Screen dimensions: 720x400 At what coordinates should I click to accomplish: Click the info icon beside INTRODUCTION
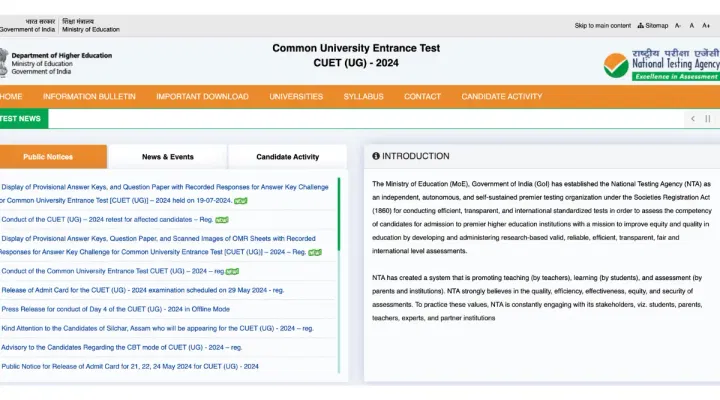coord(376,156)
